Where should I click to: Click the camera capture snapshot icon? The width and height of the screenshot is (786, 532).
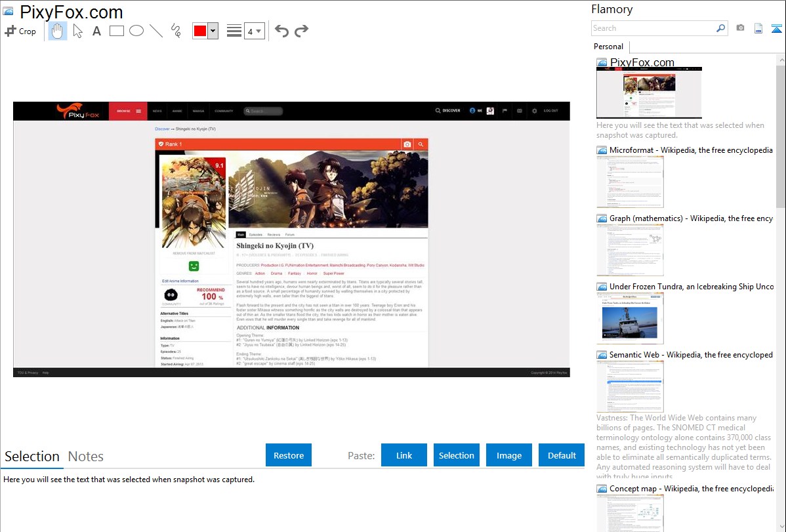(x=740, y=28)
